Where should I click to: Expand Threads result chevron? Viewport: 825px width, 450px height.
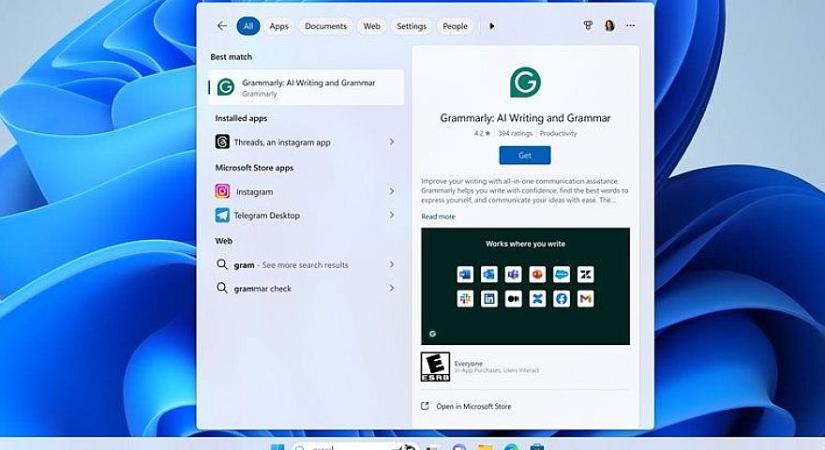(x=391, y=142)
